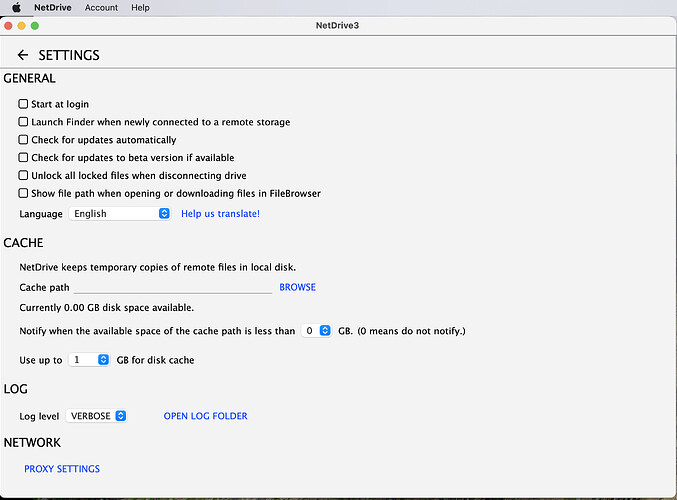This screenshot has width=677, height=500.
Task: Minimize window with the yellow button
Action: [x=22, y=26]
